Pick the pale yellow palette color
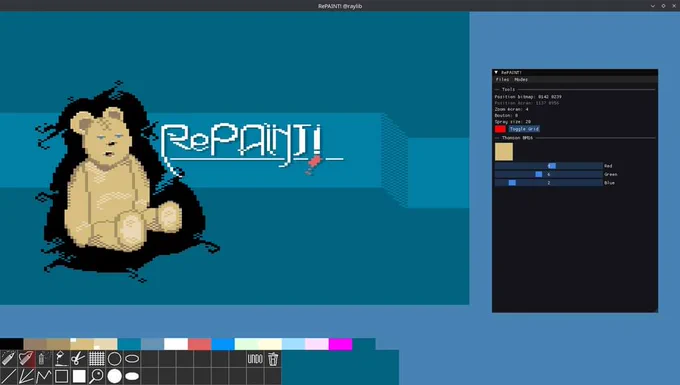 click(270, 344)
